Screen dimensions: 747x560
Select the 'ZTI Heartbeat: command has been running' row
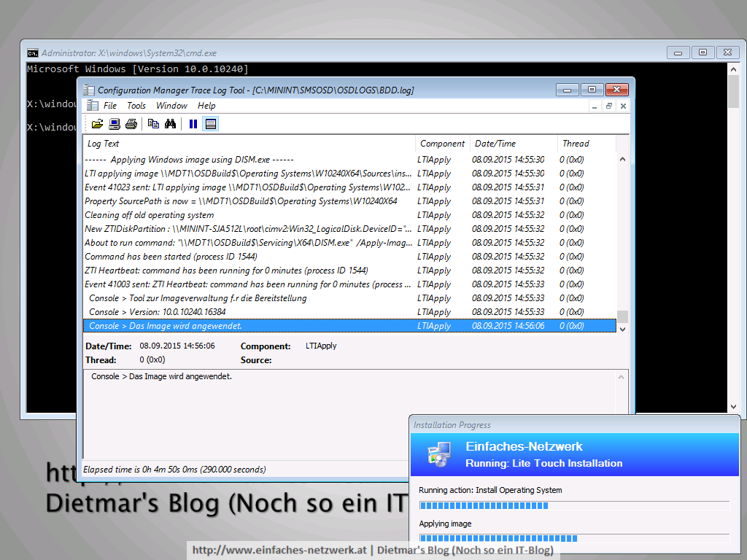[349, 270]
